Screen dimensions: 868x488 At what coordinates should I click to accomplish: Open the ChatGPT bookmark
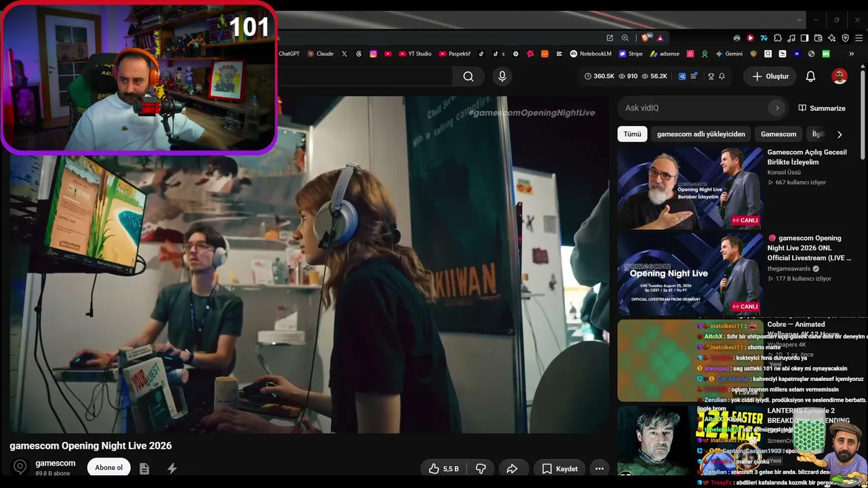289,54
